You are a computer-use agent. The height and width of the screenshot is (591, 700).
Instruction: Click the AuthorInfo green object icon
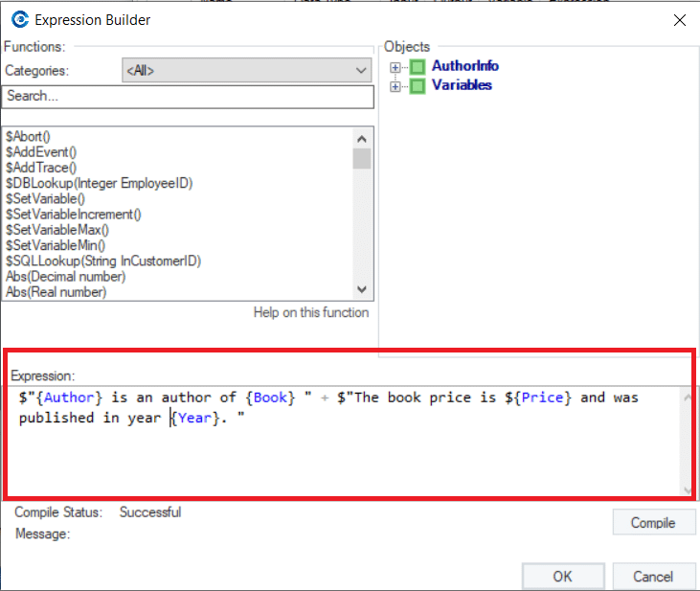418,67
